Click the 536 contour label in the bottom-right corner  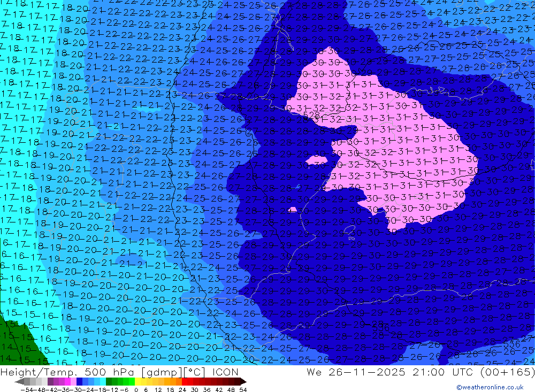click(x=512, y=344)
